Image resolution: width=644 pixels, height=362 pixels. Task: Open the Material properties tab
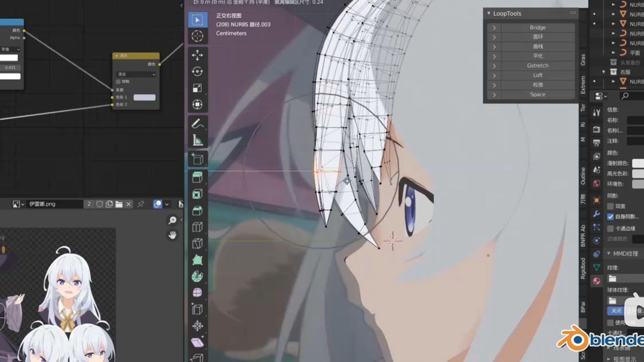click(596, 281)
